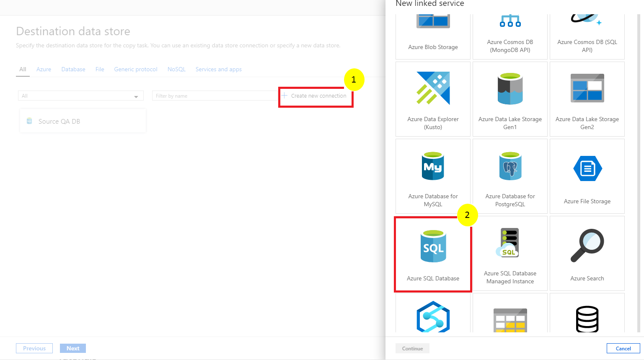Pick the Azure Cosmos DB SQL API icon
This screenshot has height=360, width=644.
587,20
